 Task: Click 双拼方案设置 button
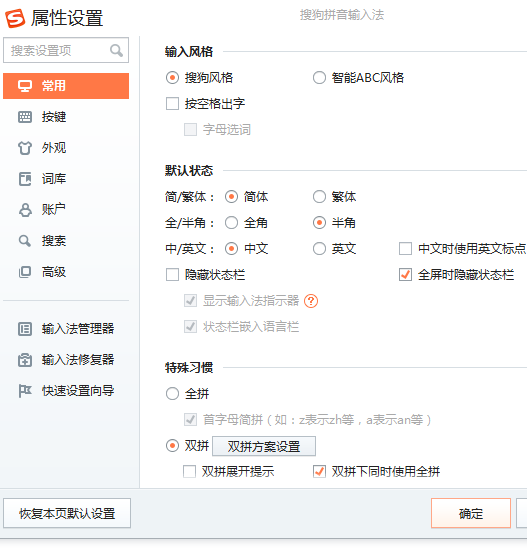point(264,446)
